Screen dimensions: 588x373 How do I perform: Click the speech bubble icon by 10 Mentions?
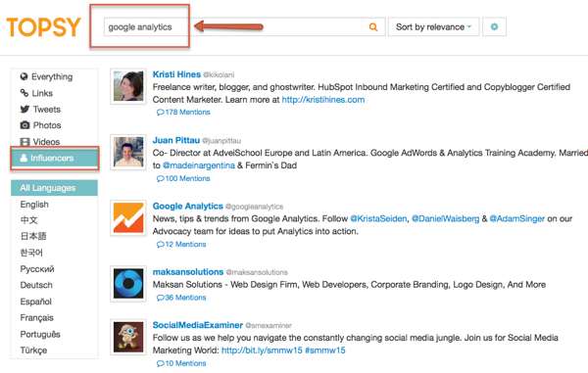point(160,363)
